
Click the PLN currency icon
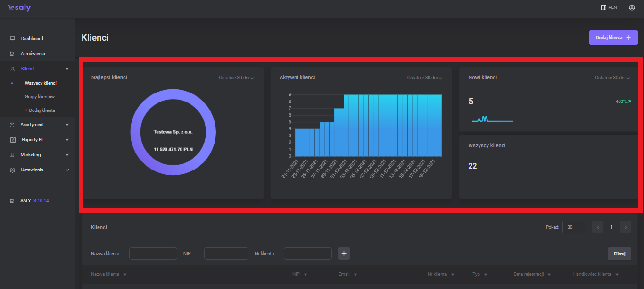point(603,8)
